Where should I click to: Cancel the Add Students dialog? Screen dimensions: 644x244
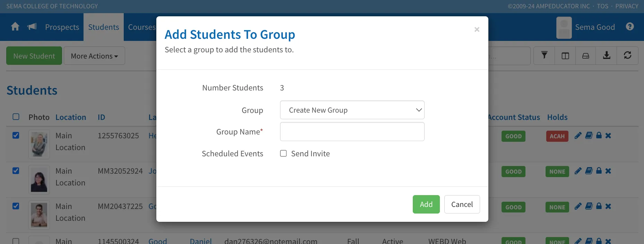(462, 204)
